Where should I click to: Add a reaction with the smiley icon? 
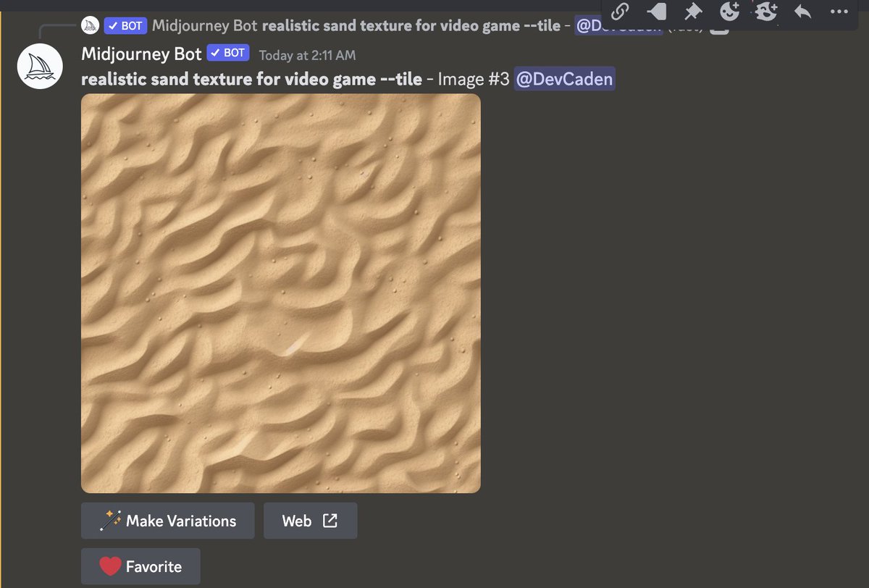729,12
